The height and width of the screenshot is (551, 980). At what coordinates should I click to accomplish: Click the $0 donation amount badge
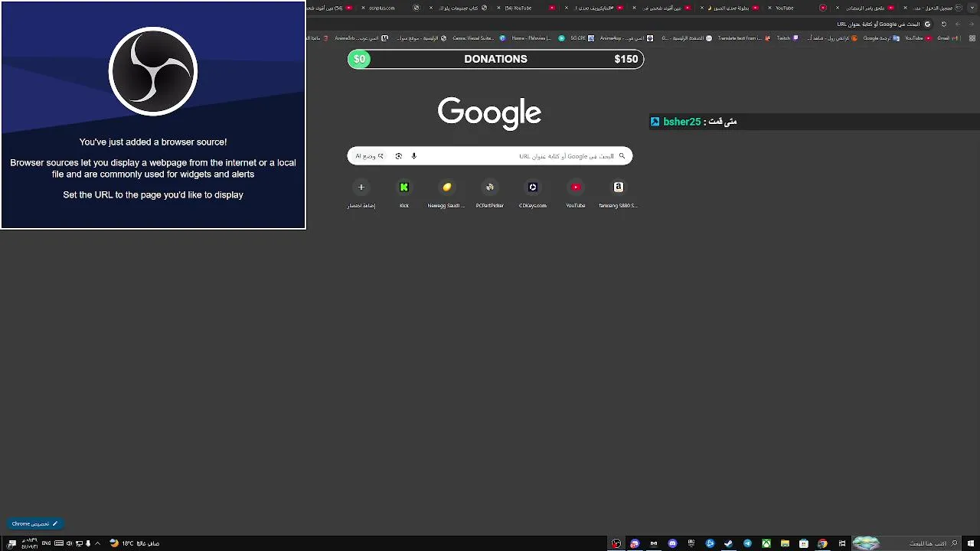(359, 59)
